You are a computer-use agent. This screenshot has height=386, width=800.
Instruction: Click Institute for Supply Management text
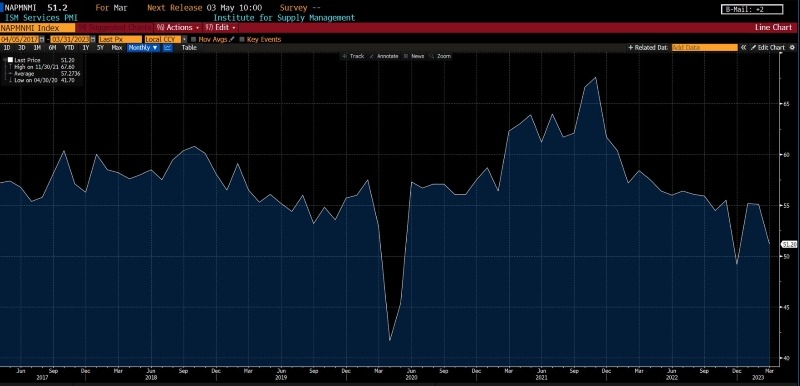(x=284, y=18)
